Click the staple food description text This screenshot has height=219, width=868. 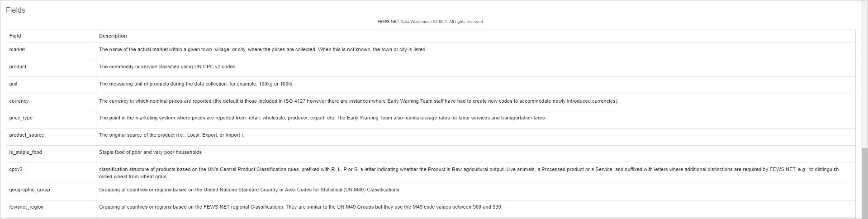(150, 152)
